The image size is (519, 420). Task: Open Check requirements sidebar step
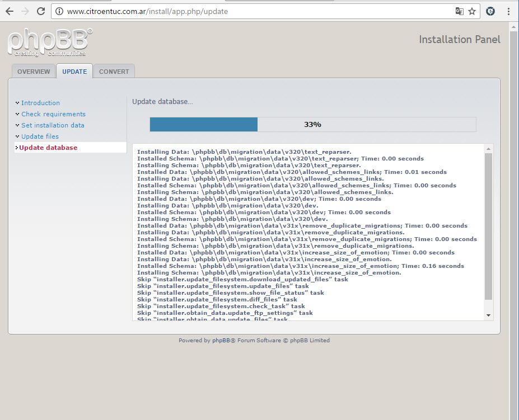point(53,114)
